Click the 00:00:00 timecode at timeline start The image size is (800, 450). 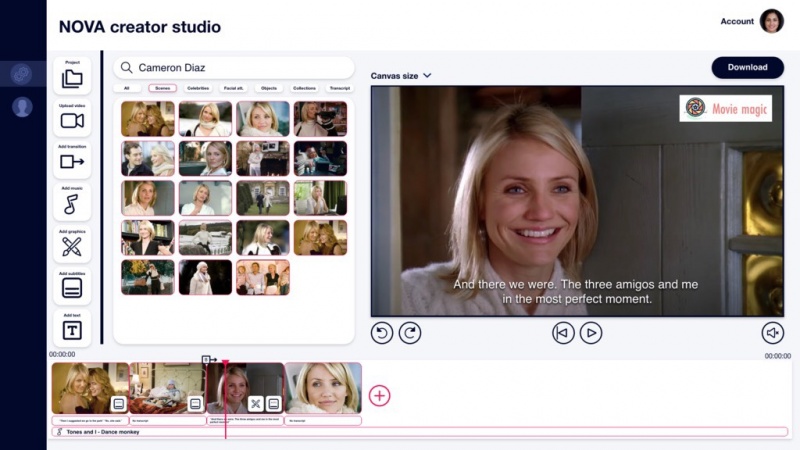62,354
